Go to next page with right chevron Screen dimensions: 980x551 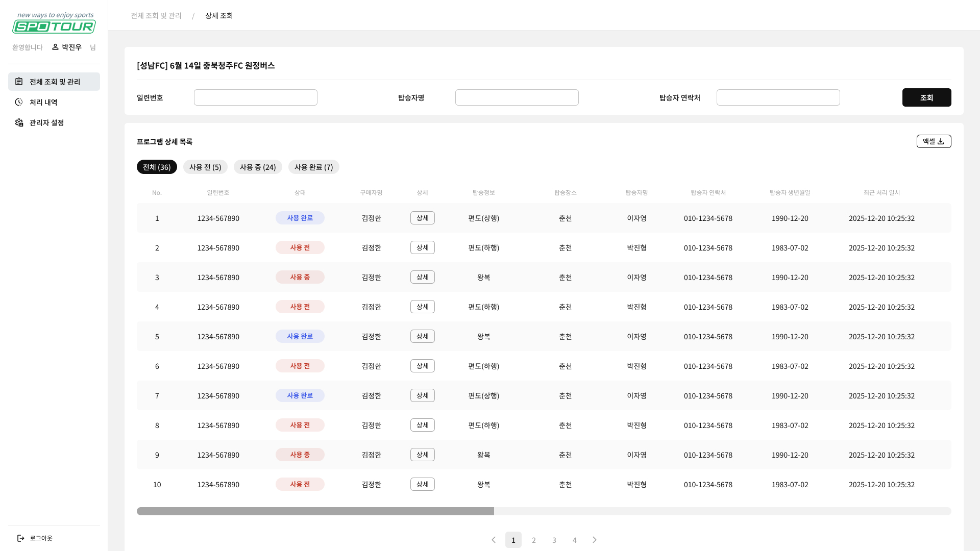(x=595, y=540)
